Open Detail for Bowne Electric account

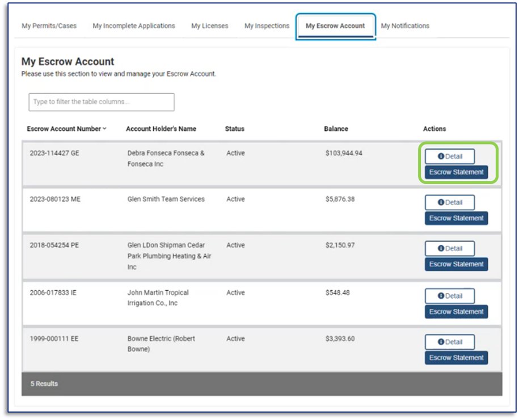tap(450, 342)
